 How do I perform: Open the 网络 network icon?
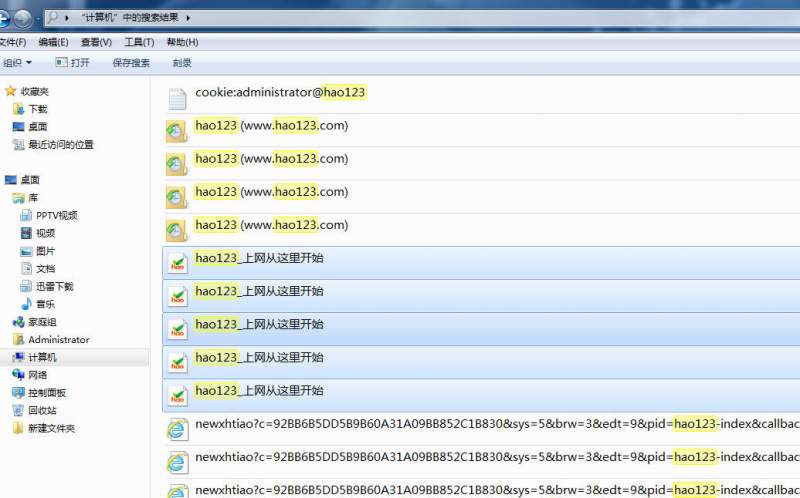[x=18, y=375]
